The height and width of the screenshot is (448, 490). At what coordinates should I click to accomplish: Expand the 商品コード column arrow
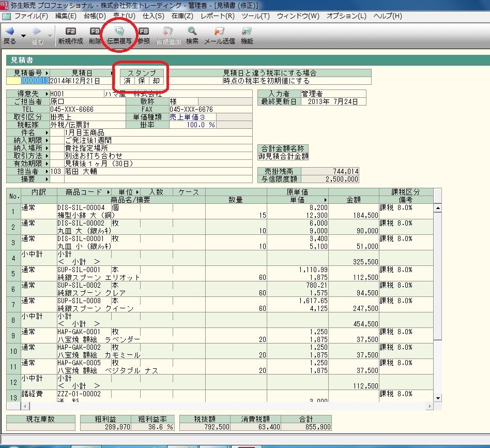(109, 192)
